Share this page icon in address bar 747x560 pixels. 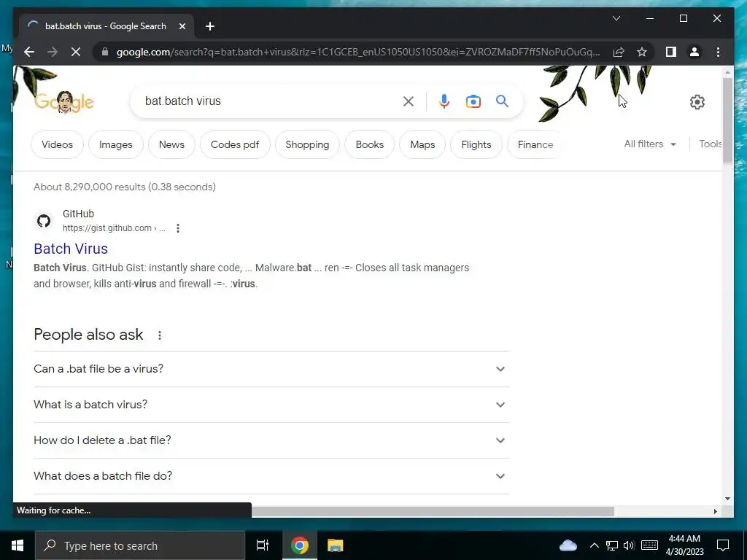pos(619,52)
